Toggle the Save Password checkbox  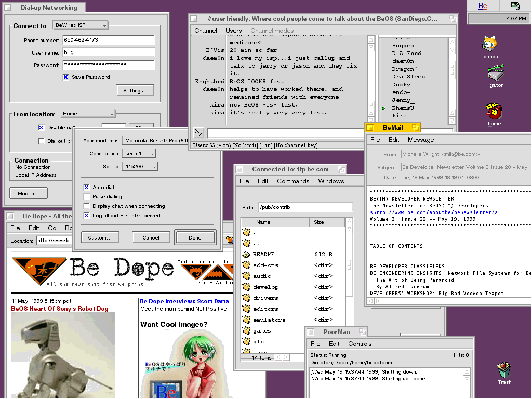pyautogui.click(x=66, y=77)
